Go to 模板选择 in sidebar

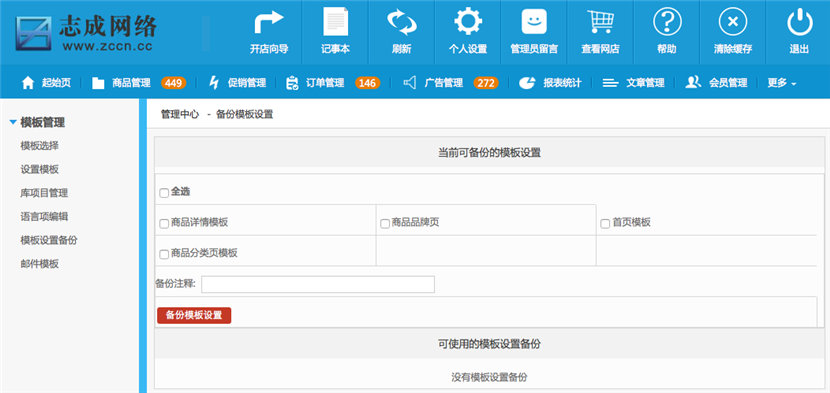(39, 146)
